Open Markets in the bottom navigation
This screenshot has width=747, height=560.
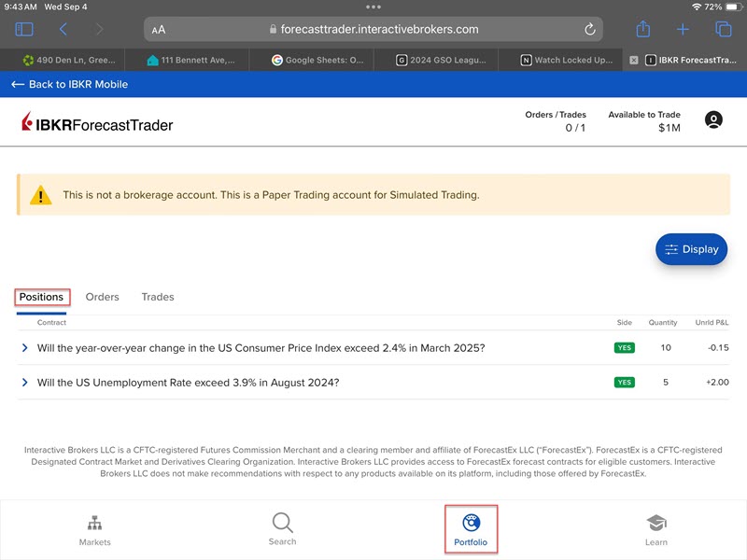(x=95, y=530)
